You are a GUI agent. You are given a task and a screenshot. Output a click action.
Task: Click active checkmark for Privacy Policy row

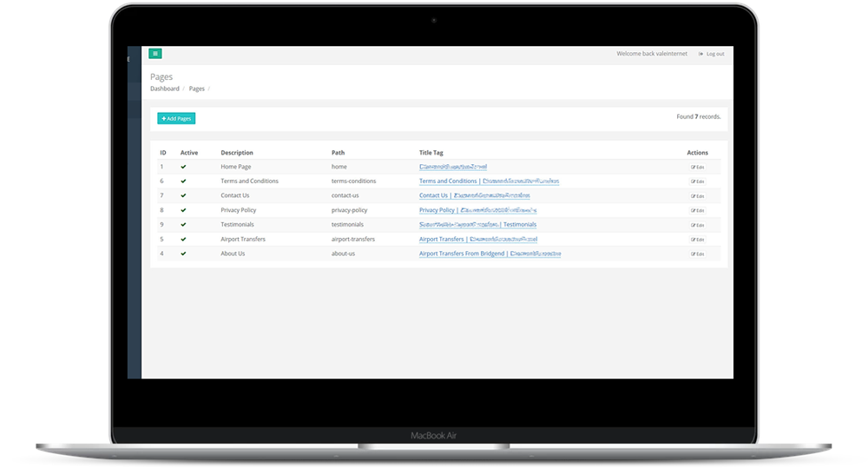[x=183, y=210]
